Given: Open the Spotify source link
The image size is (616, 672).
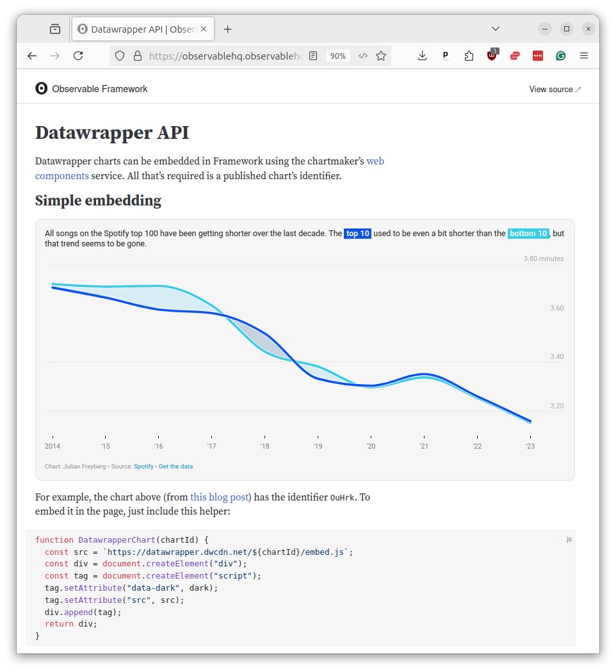Looking at the screenshot, I should click(x=143, y=467).
